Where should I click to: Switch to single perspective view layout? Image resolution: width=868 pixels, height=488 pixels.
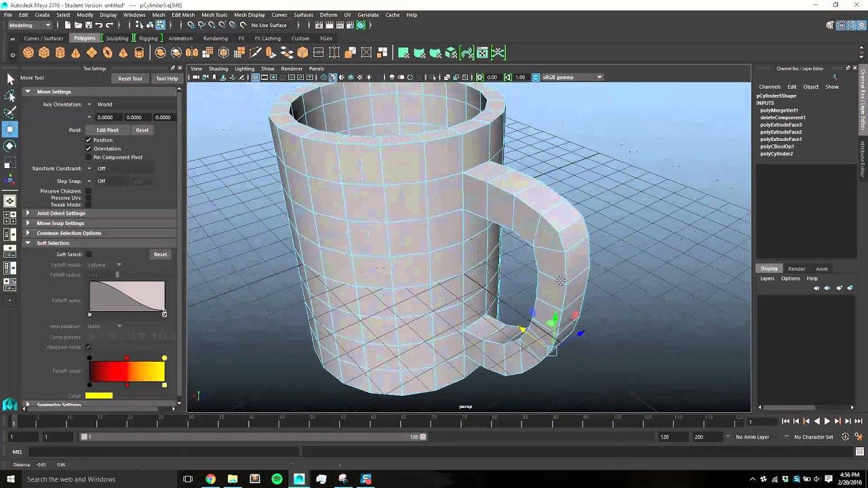click(10, 201)
